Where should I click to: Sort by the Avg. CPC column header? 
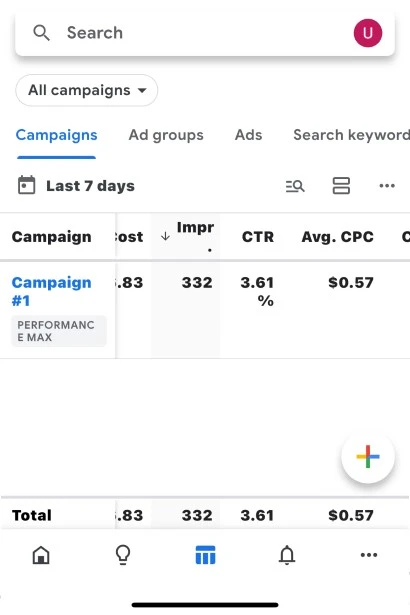(x=337, y=237)
